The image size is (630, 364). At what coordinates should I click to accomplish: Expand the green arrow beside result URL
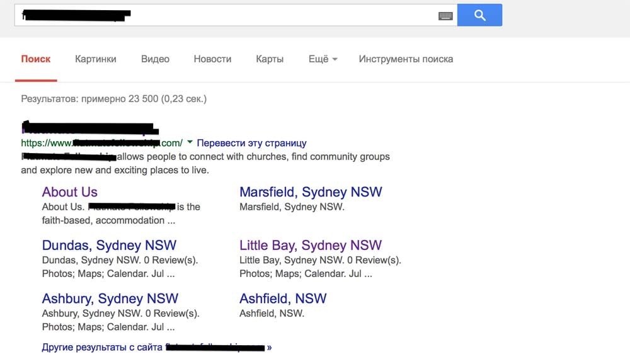190,142
